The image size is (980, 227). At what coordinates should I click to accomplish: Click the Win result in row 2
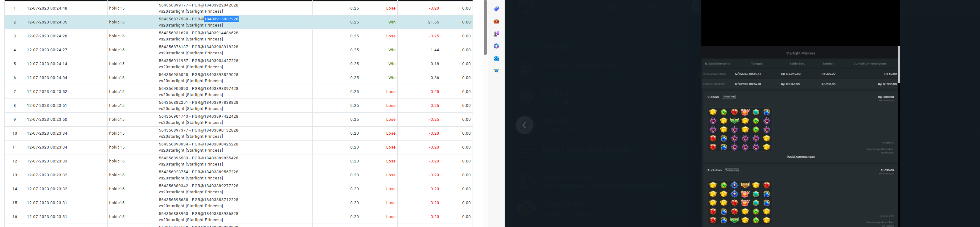click(x=392, y=22)
